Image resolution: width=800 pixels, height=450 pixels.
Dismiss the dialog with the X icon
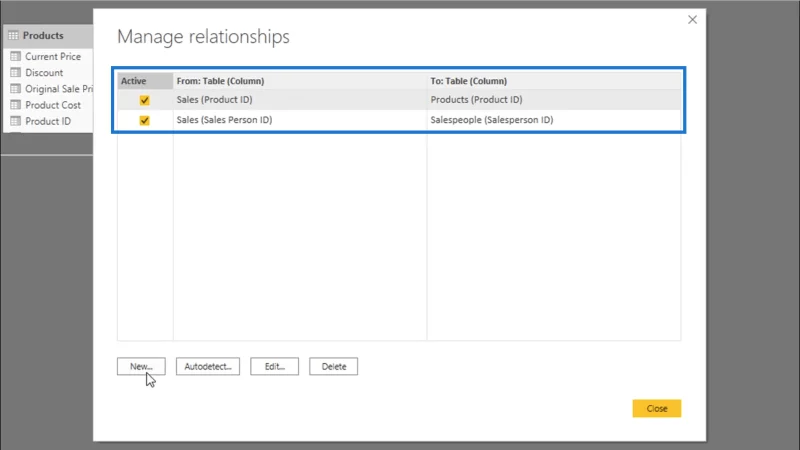point(692,20)
